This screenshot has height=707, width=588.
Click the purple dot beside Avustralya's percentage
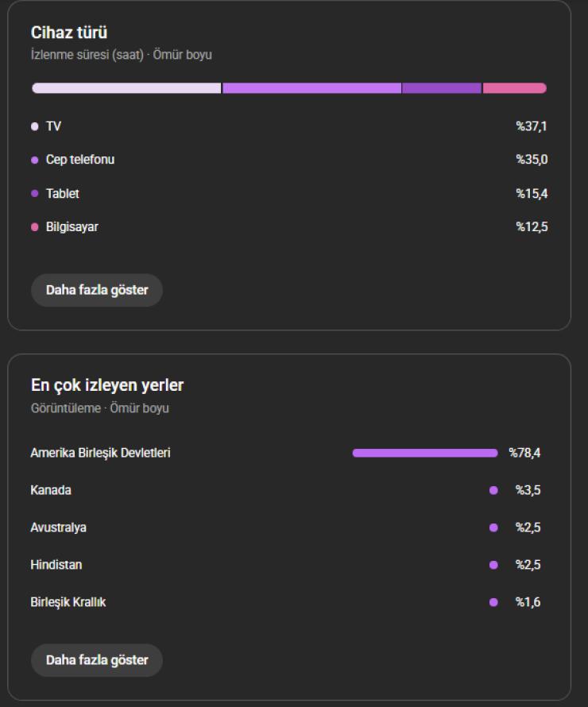[x=493, y=527]
